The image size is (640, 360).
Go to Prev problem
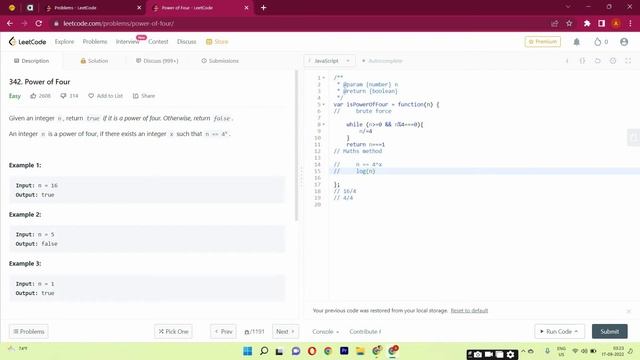tap(223, 331)
